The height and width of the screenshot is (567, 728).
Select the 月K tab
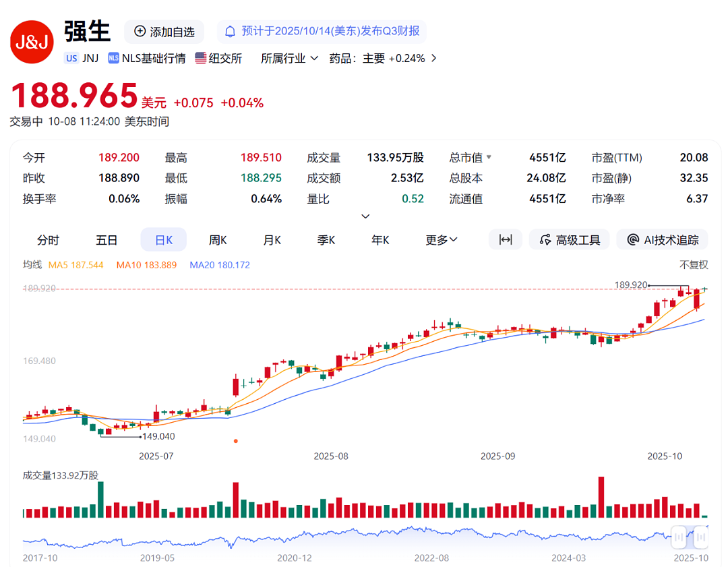272,239
